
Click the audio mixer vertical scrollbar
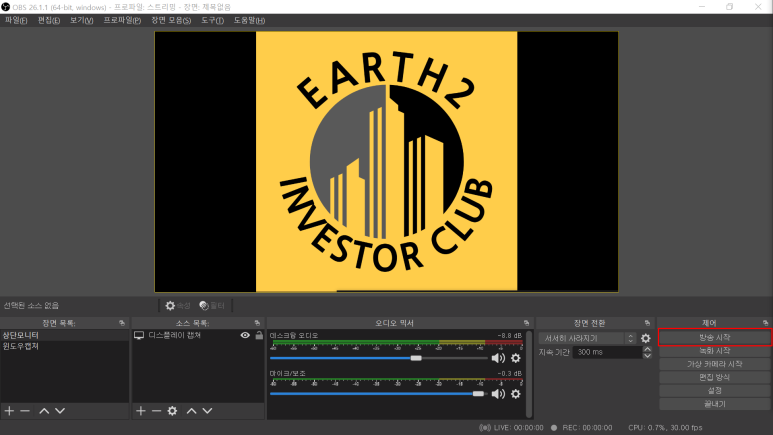[x=529, y=374]
